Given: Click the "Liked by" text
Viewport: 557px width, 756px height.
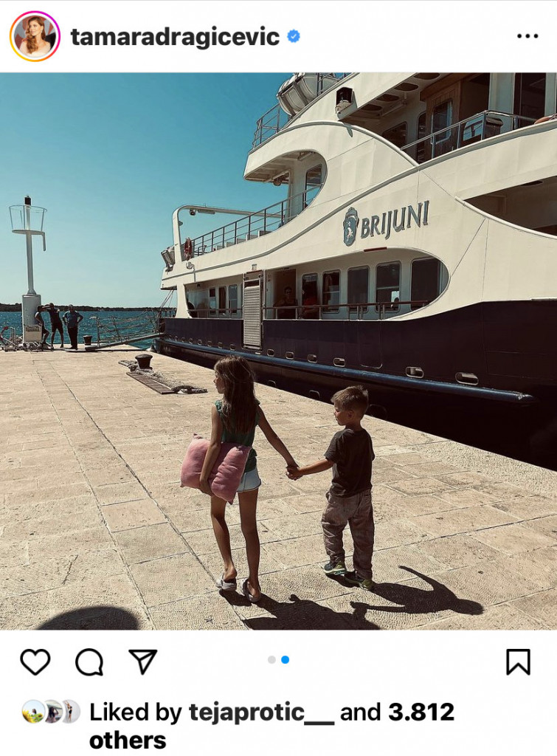Looking at the screenshot, I should (x=136, y=712).
